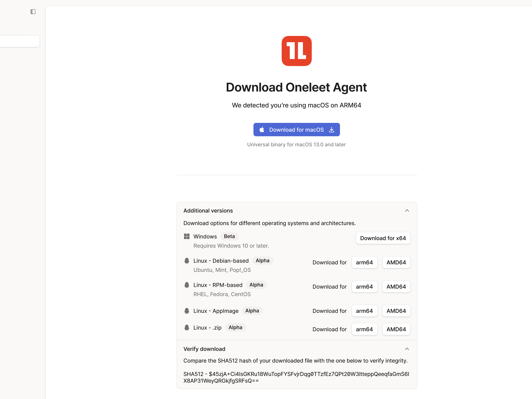Image resolution: width=532 pixels, height=399 pixels.
Task: Click the Verify download heading
Action: click(204, 349)
